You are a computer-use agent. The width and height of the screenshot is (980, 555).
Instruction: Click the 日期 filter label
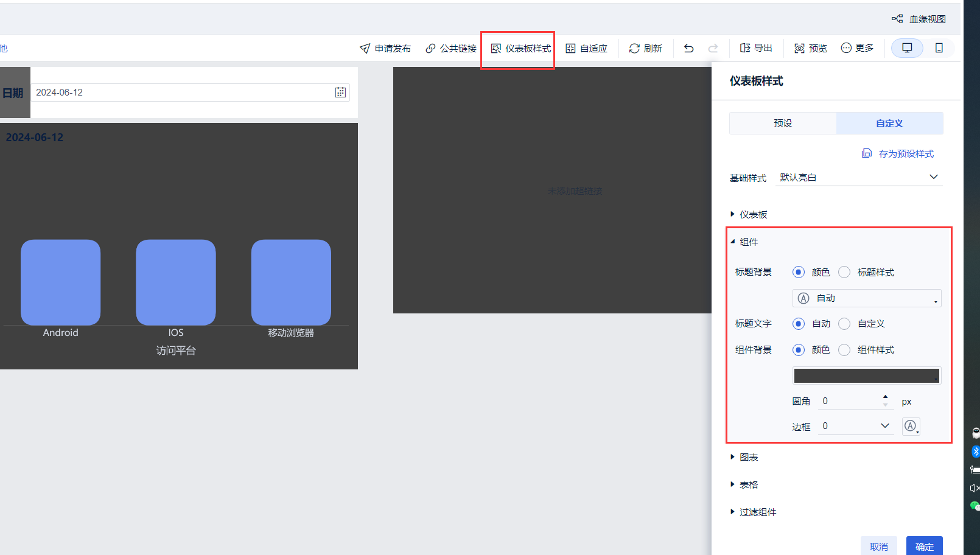point(13,93)
